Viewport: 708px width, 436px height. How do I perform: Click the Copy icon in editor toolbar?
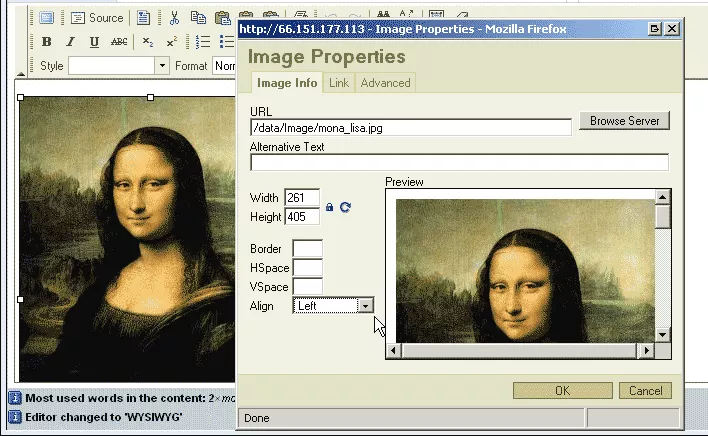[198, 18]
